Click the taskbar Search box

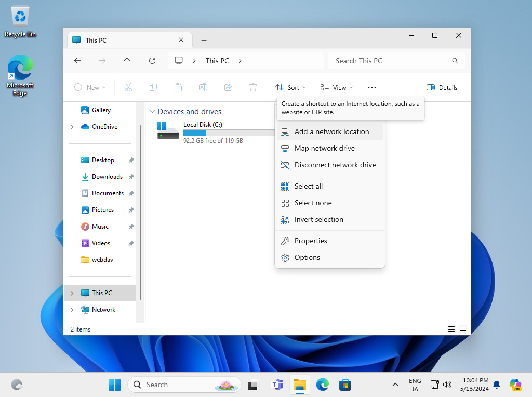184,385
